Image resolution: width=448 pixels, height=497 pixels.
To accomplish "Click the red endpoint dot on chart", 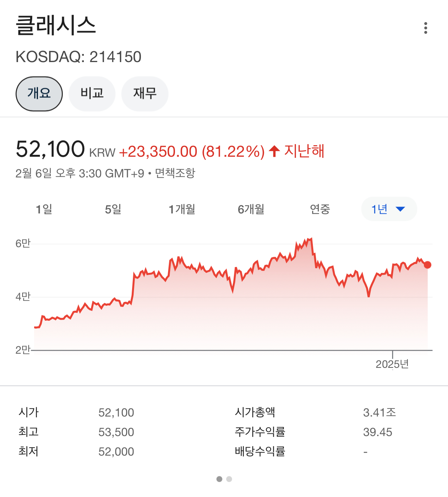I will (x=428, y=265).
